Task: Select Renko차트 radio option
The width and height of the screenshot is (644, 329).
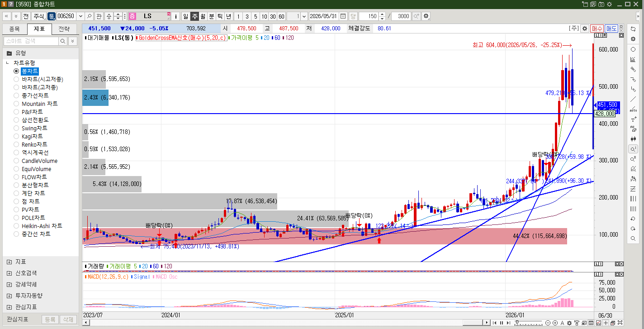Action: pos(16,144)
